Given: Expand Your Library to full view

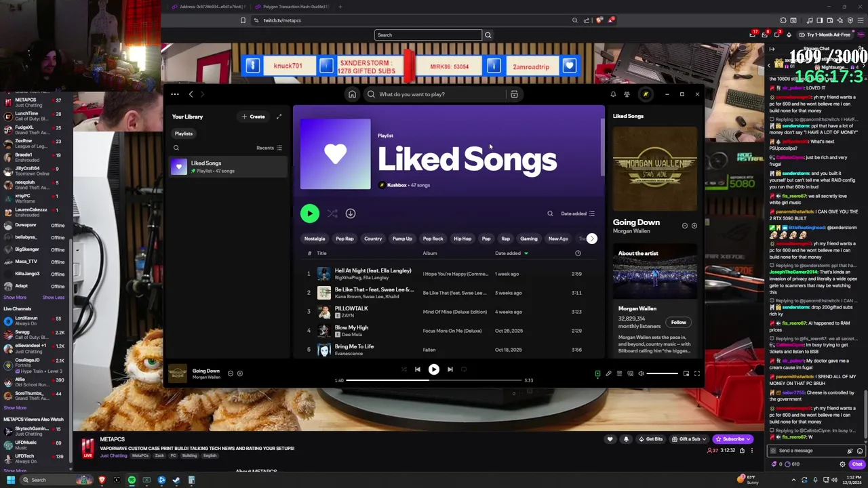Looking at the screenshot, I should [279, 117].
